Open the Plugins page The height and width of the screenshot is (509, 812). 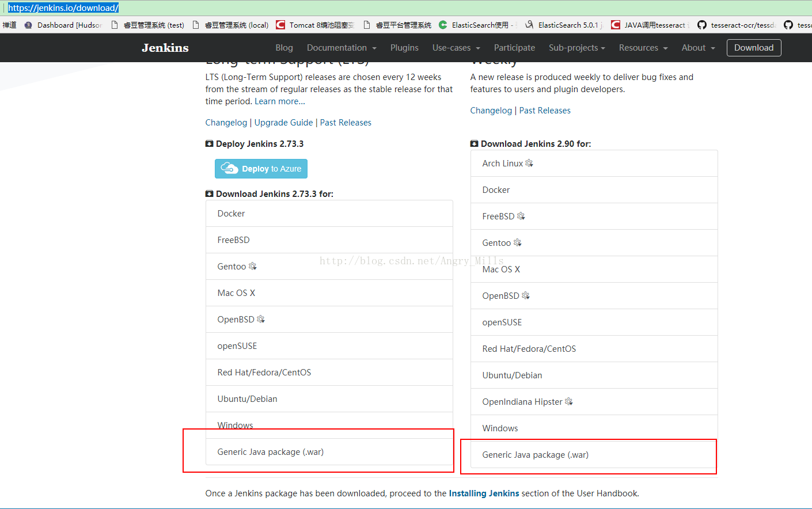point(404,48)
